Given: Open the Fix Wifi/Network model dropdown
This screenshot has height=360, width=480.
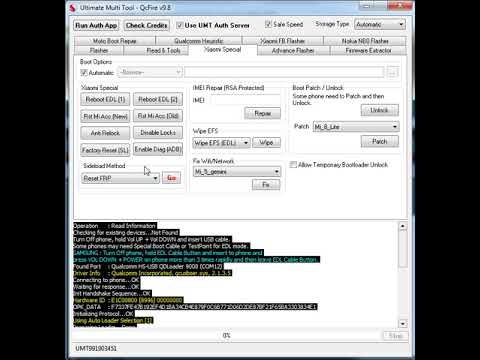Looking at the screenshot, I should [237, 172].
